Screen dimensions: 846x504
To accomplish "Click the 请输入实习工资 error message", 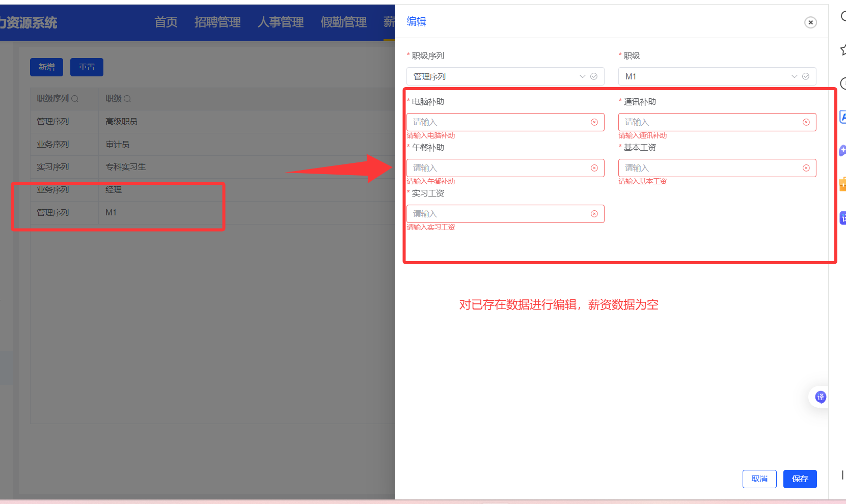I will [431, 228].
